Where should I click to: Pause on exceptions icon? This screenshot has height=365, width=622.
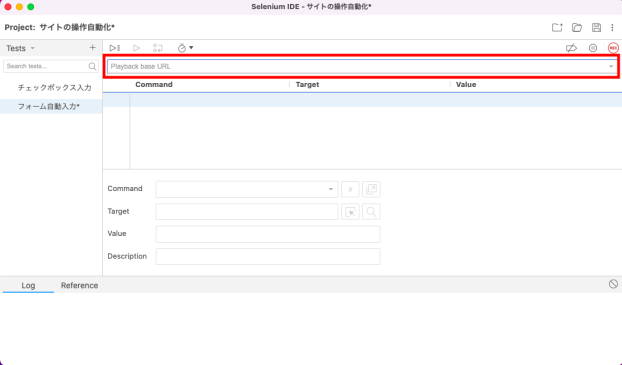pyautogui.click(x=593, y=48)
